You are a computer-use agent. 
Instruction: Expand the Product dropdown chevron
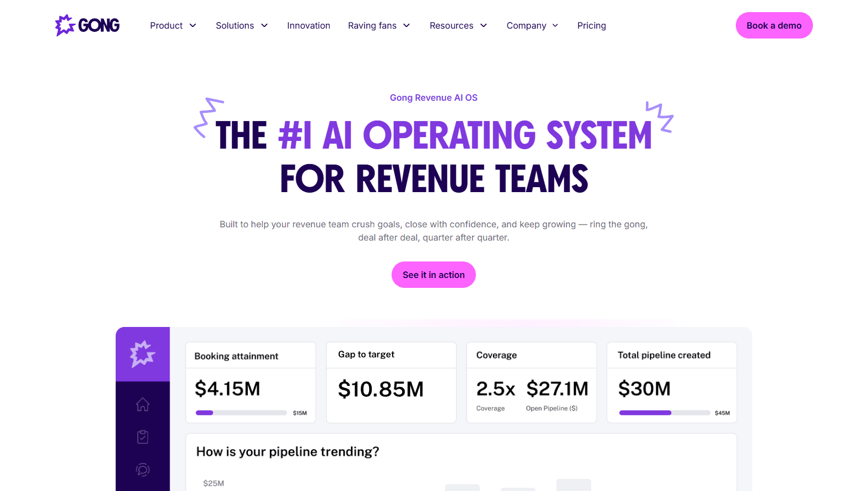point(193,25)
